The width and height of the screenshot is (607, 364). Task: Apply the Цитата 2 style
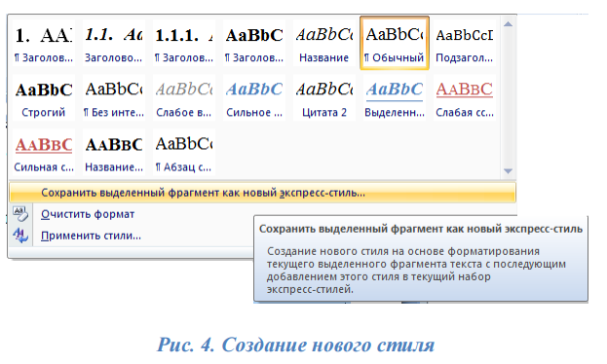[x=324, y=98]
